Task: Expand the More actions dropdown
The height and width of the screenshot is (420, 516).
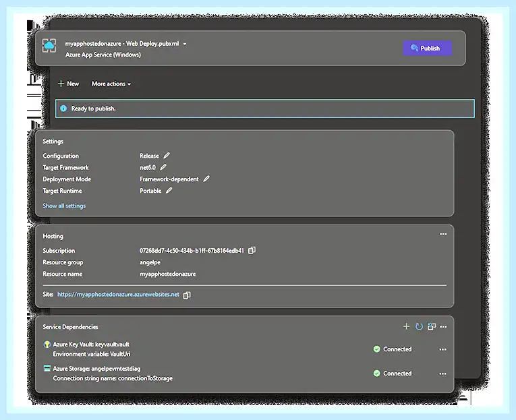Action: (111, 84)
